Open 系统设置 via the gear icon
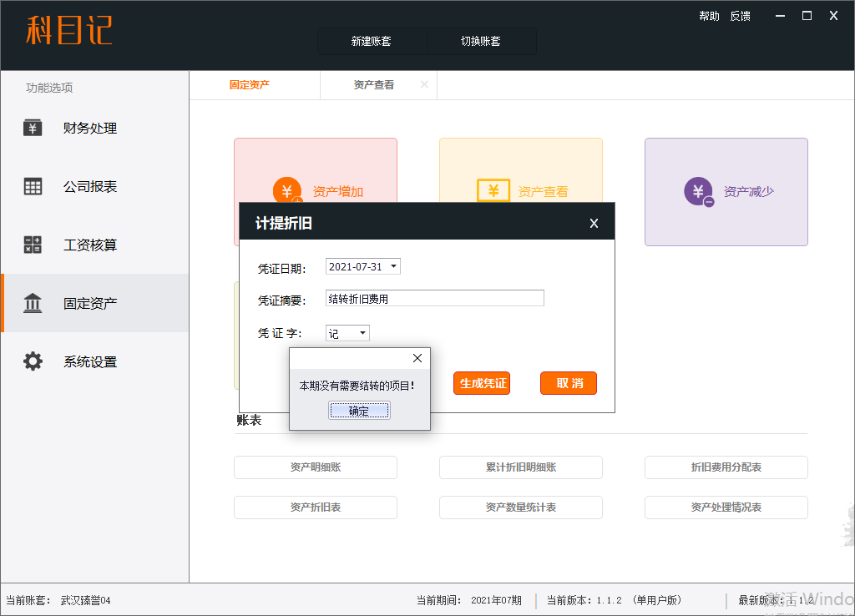 [33, 362]
